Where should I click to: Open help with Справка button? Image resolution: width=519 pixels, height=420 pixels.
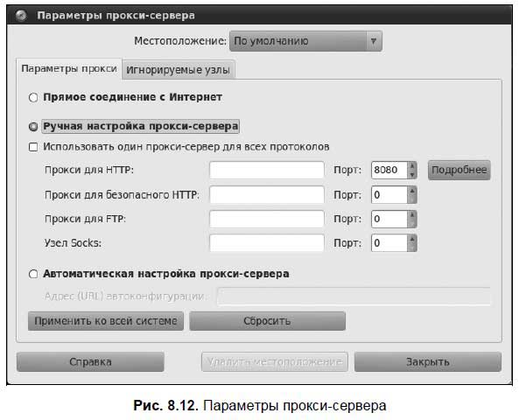click(x=90, y=361)
